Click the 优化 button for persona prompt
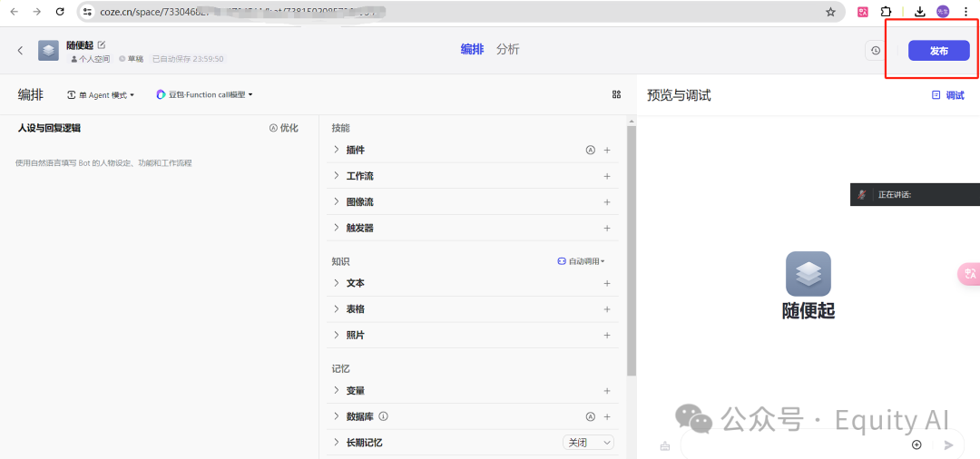 pyautogui.click(x=283, y=128)
